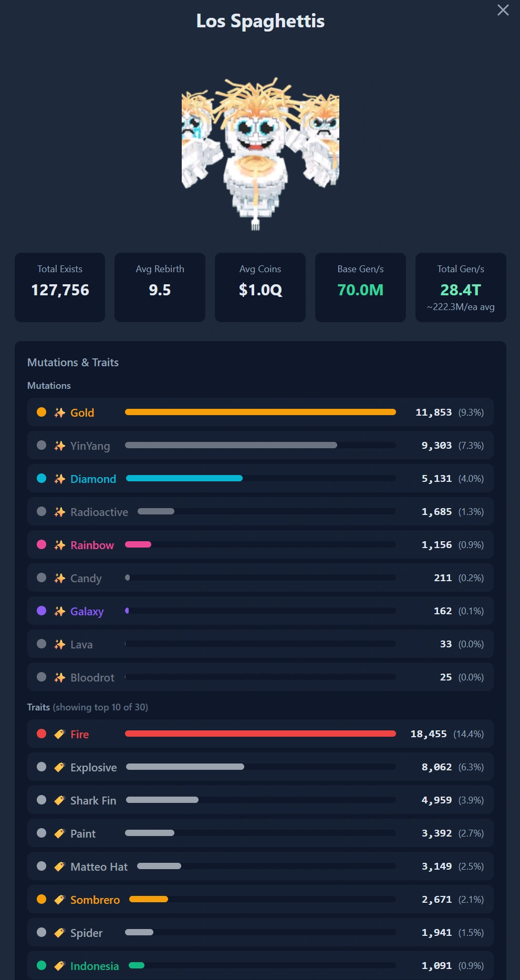Click the red dot for Fire trait
The height and width of the screenshot is (980, 520).
pos(41,734)
